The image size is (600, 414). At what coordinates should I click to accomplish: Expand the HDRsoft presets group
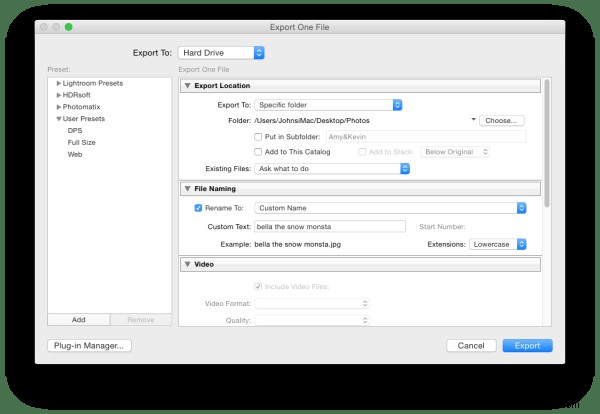pyautogui.click(x=60, y=94)
